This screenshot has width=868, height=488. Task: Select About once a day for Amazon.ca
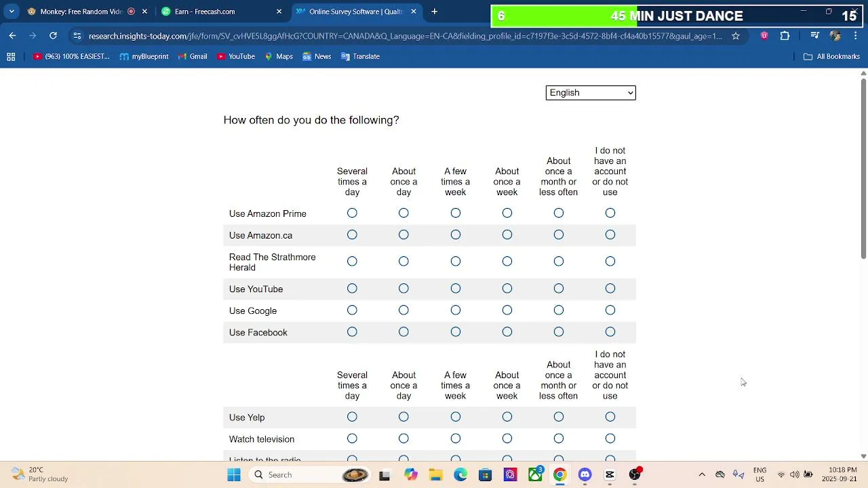coord(403,235)
